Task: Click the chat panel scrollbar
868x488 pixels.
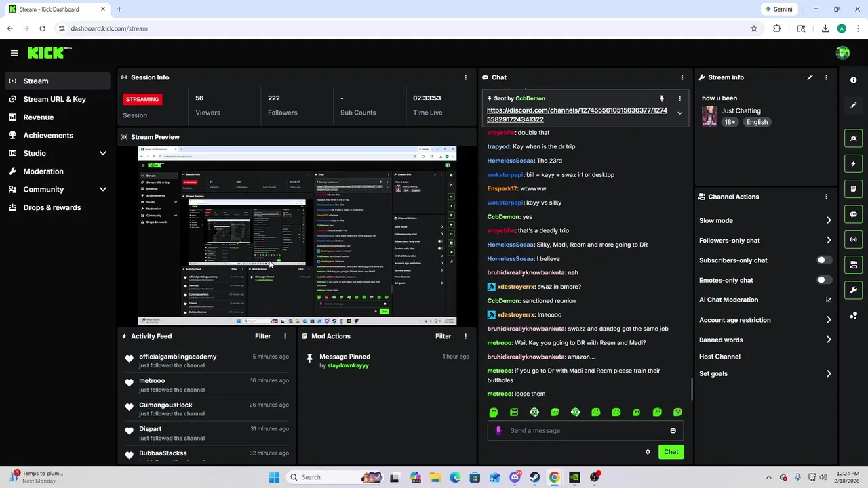Action: pos(692,389)
